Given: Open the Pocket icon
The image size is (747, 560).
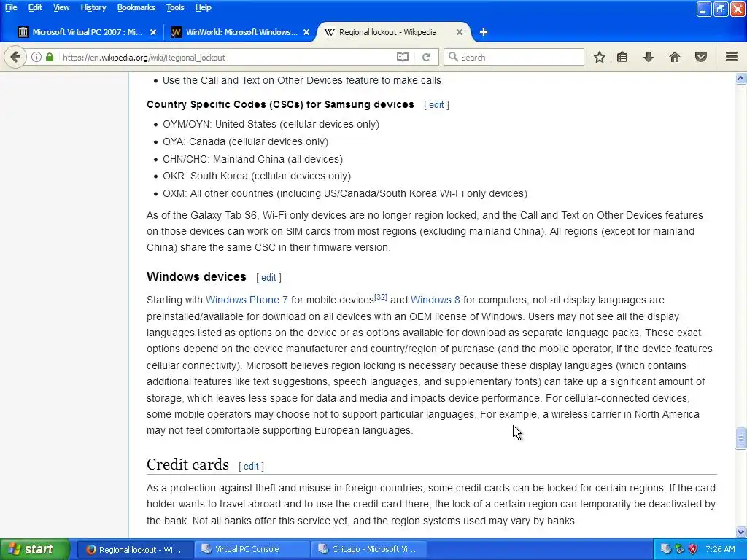Looking at the screenshot, I should click(x=701, y=57).
